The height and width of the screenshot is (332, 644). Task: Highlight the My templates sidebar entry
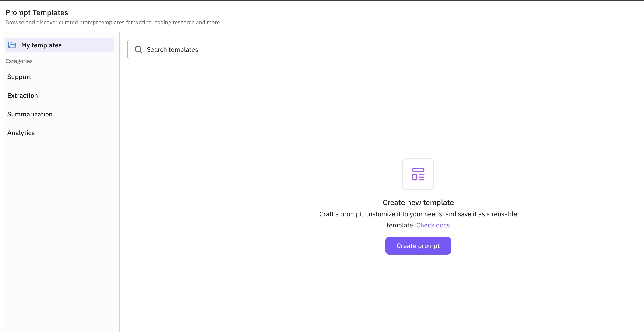(59, 45)
